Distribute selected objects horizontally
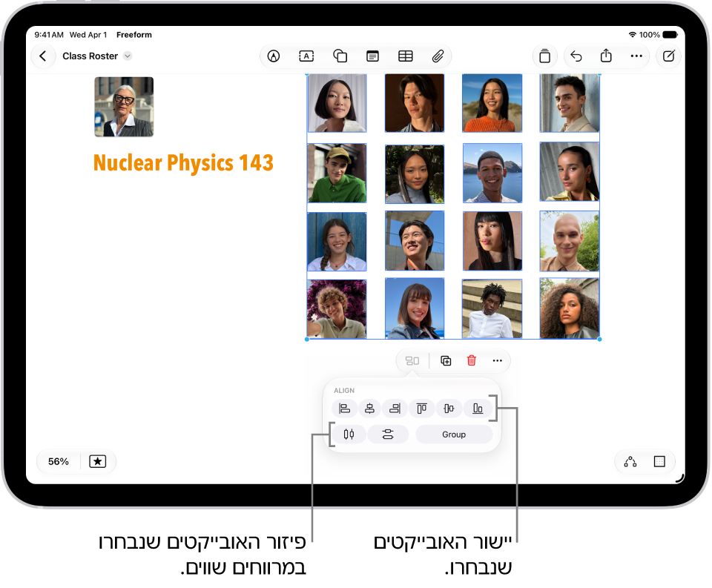712x588 pixels. coord(349,435)
